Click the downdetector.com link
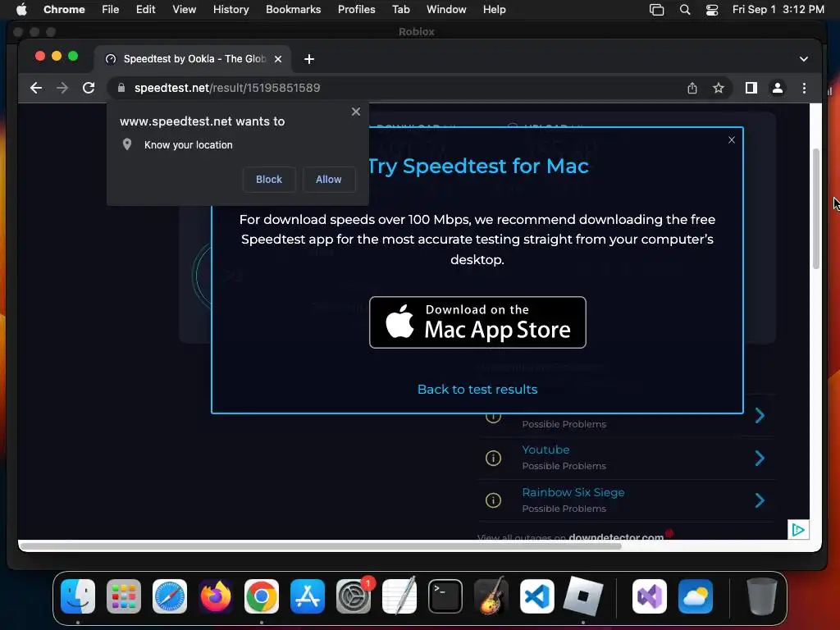This screenshot has width=840, height=630. point(616,536)
